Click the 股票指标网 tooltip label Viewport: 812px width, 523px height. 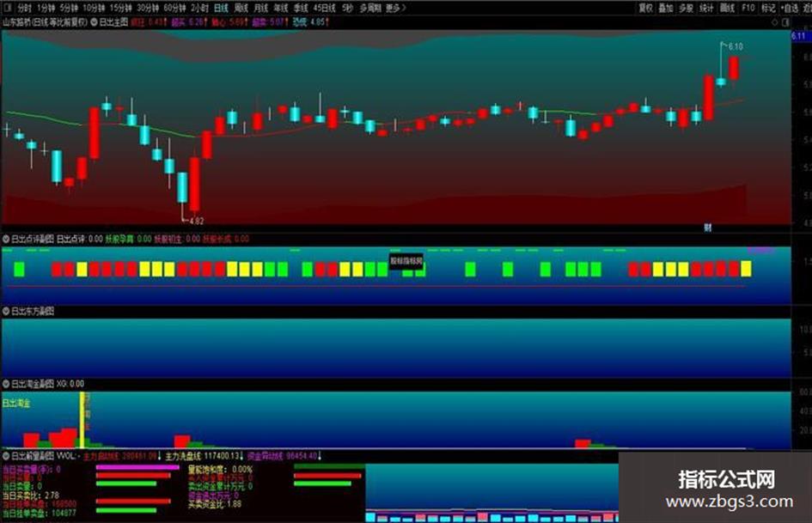[406, 261]
